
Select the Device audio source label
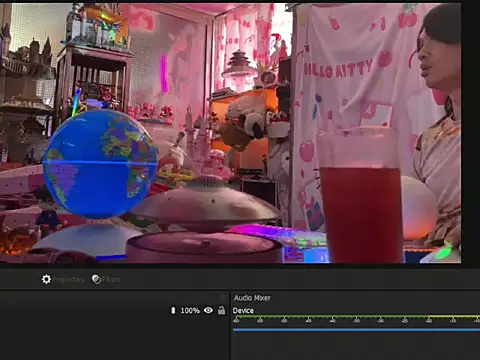pyautogui.click(x=243, y=310)
